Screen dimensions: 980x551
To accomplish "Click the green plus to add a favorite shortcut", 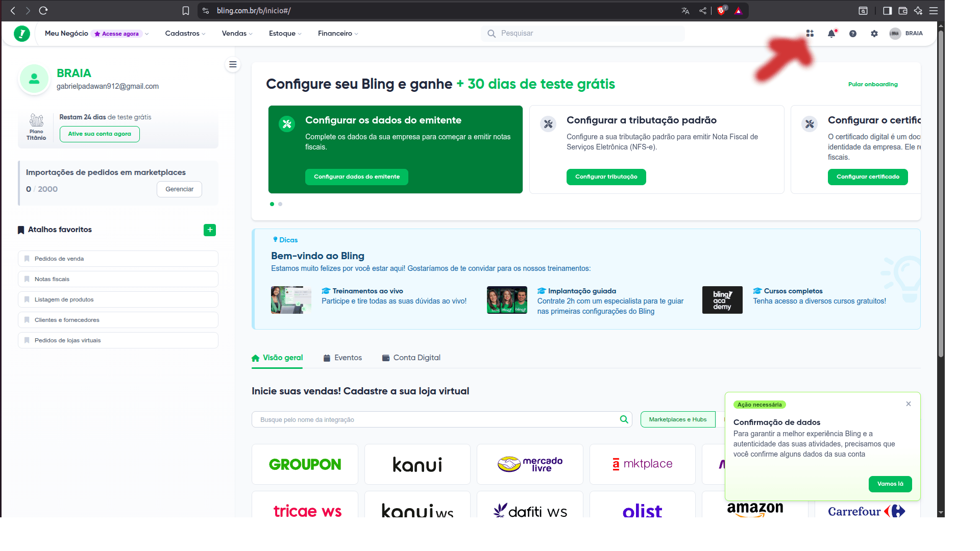I will point(210,230).
